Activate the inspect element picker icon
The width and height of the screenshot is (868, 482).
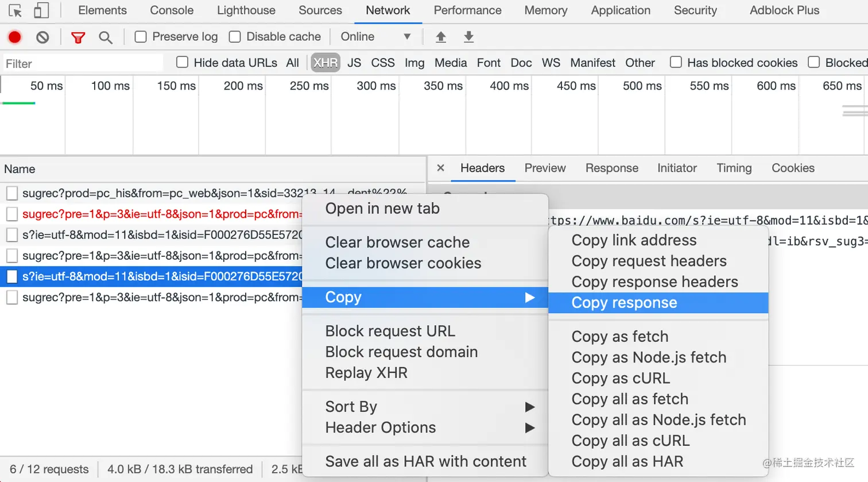pos(15,10)
